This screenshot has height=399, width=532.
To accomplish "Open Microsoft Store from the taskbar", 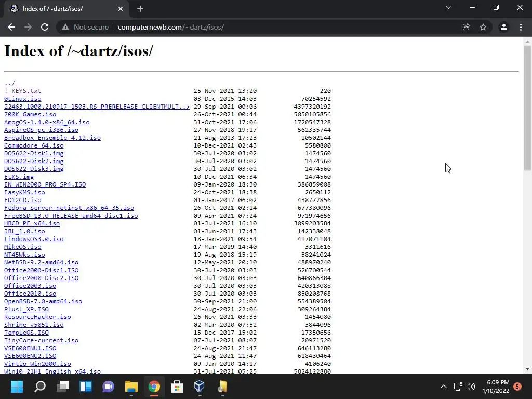I will tap(177, 387).
